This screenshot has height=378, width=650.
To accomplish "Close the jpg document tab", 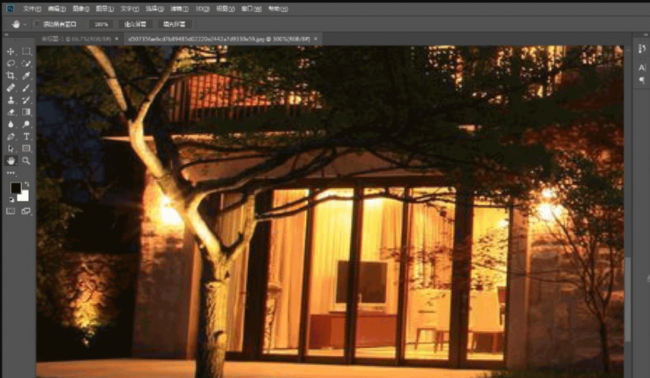I will tap(315, 39).
